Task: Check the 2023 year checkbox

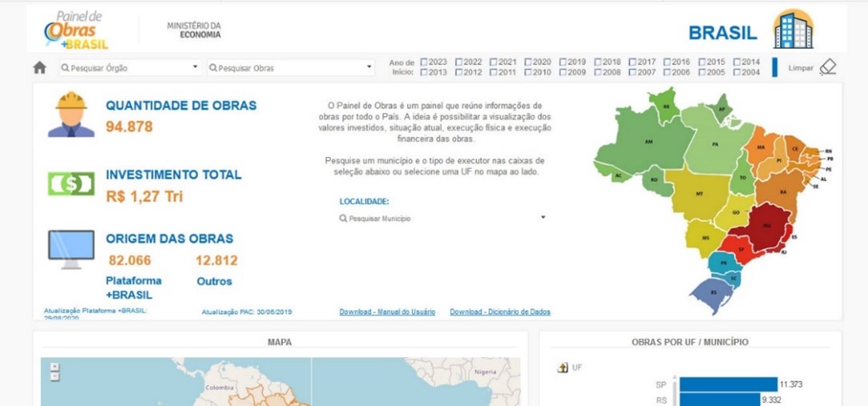Action: click(x=424, y=62)
